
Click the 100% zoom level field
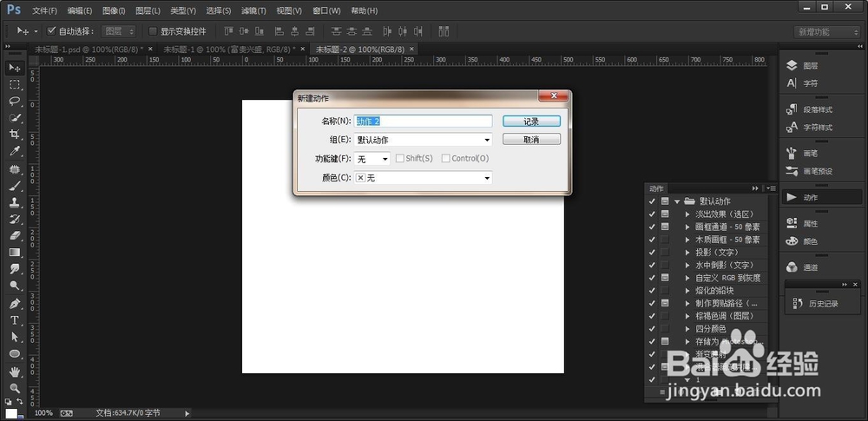click(x=43, y=413)
